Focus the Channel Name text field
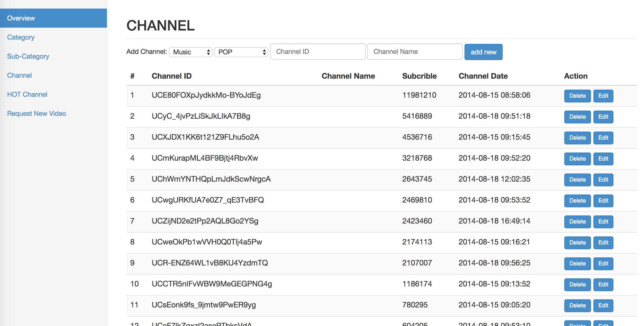The image size is (644, 326). (415, 52)
